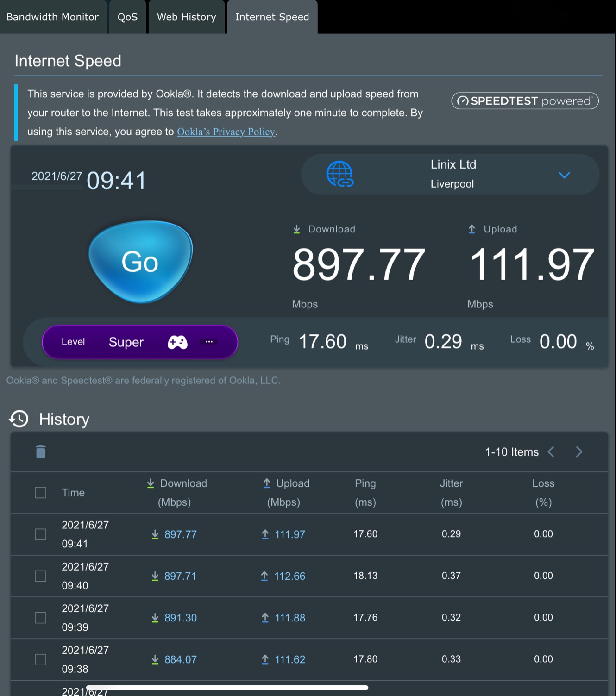Click the globe server icon
The height and width of the screenshot is (696, 616).
coord(340,174)
